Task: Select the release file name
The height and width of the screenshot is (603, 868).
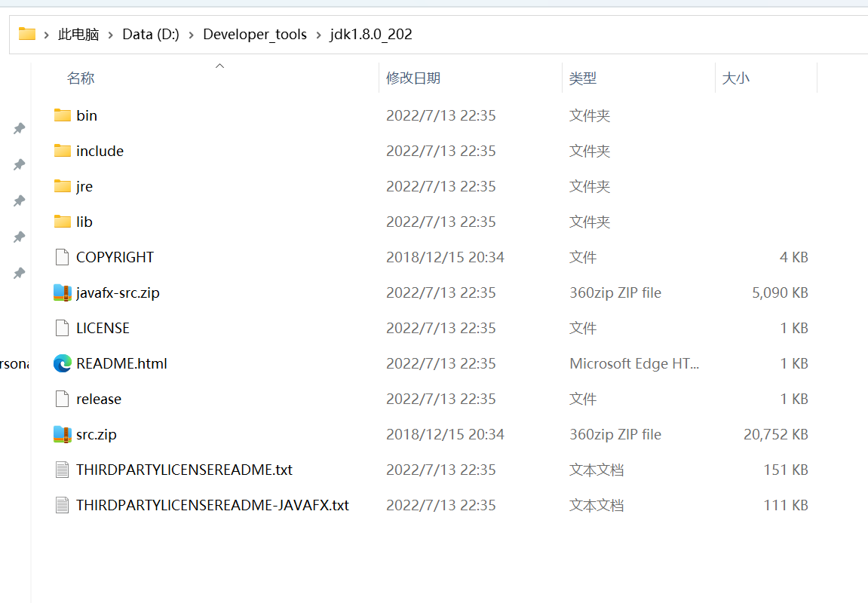Action: (x=99, y=399)
